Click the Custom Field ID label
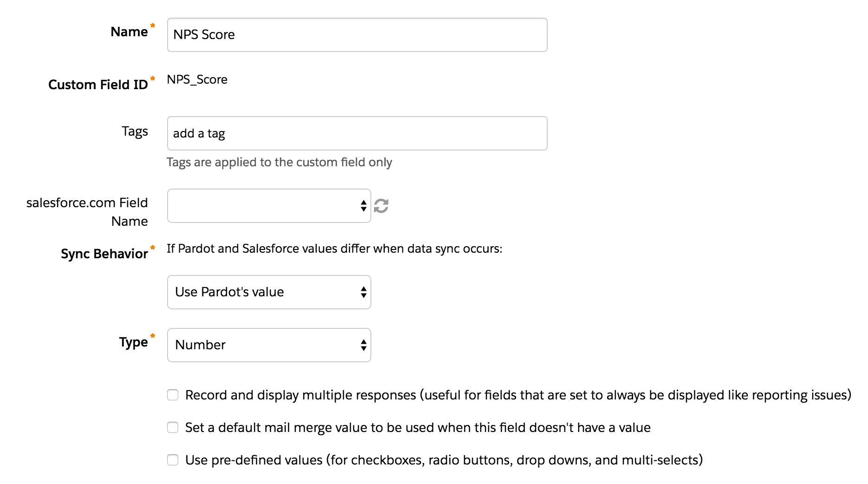 point(98,85)
